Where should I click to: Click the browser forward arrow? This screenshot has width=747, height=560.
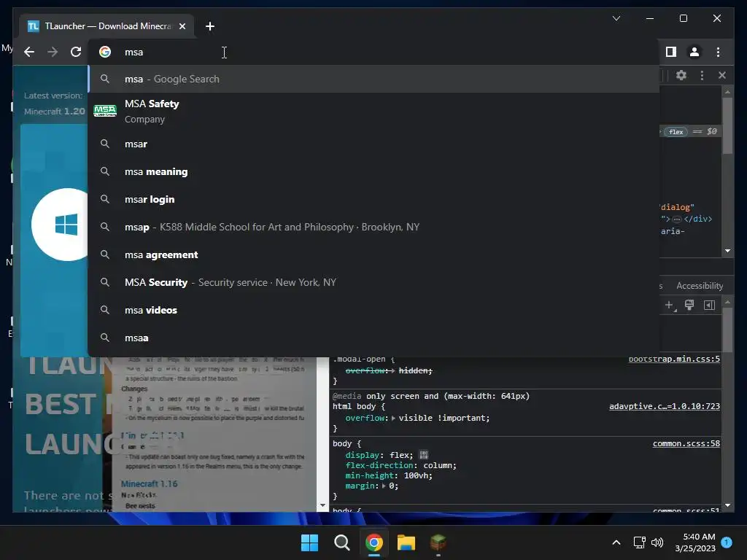click(x=53, y=52)
